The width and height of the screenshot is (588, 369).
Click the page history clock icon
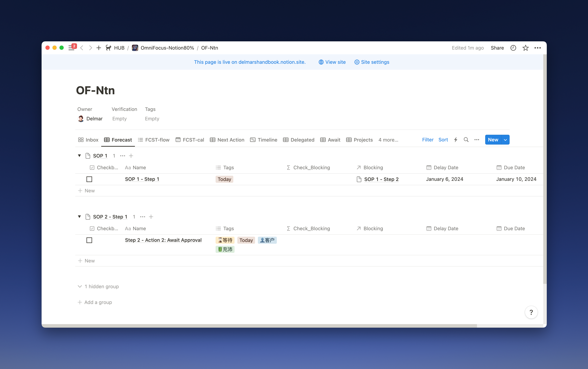click(x=513, y=48)
